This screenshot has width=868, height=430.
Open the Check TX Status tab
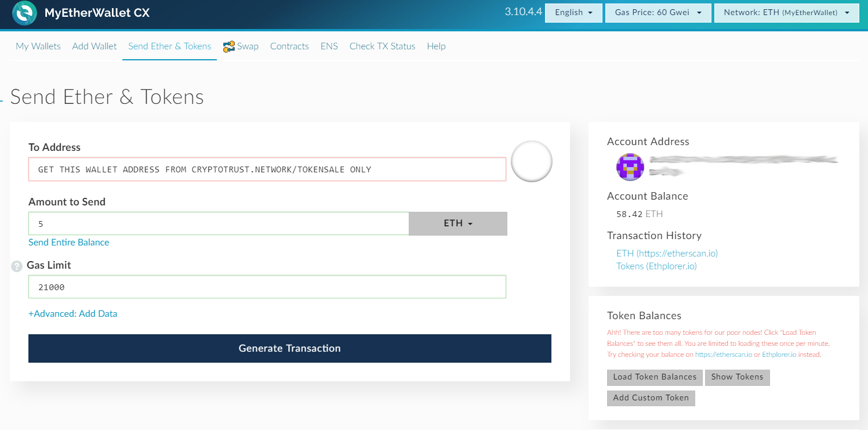click(x=383, y=46)
